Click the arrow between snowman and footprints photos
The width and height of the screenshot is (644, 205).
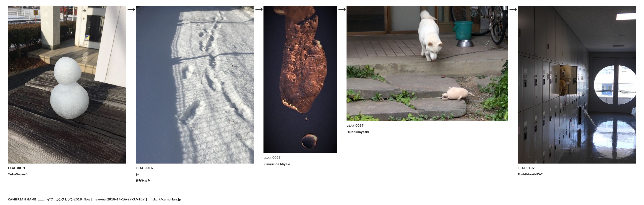[x=131, y=10]
